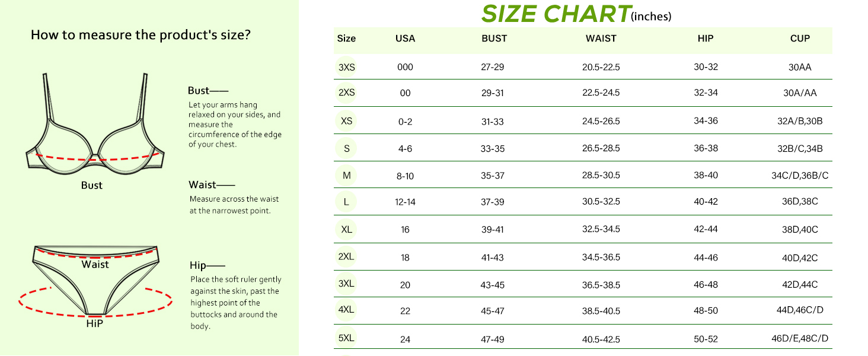The height and width of the screenshot is (356, 868).
Task: Click the USA size 0-2 cell
Action: pyautogui.click(x=405, y=122)
